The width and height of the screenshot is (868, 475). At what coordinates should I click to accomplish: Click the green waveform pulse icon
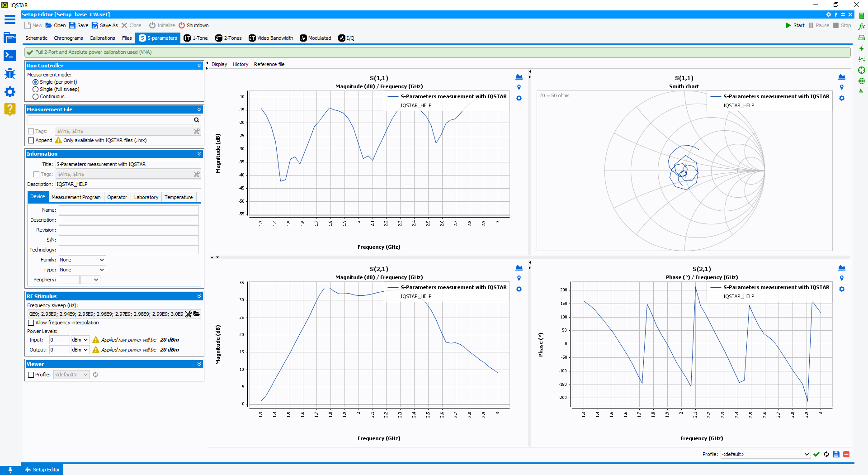click(x=862, y=92)
